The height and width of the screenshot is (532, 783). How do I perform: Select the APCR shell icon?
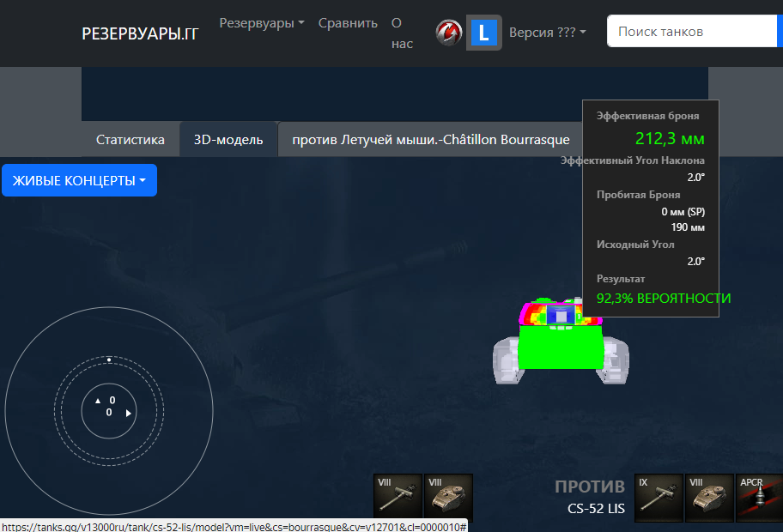[x=760, y=498]
